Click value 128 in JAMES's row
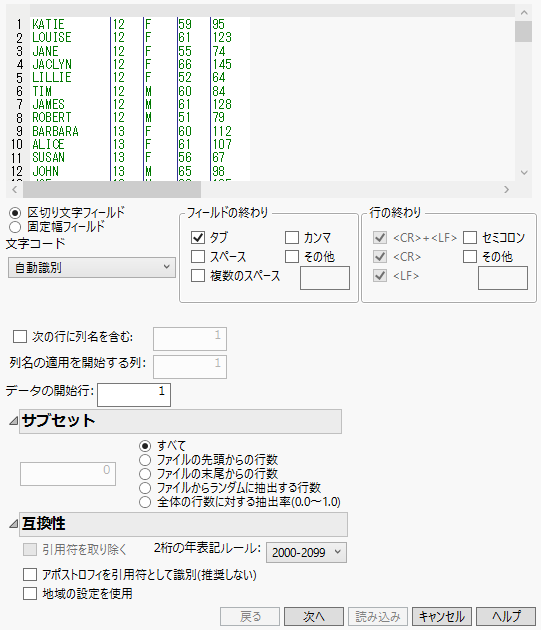The image size is (541, 630). point(222,104)
